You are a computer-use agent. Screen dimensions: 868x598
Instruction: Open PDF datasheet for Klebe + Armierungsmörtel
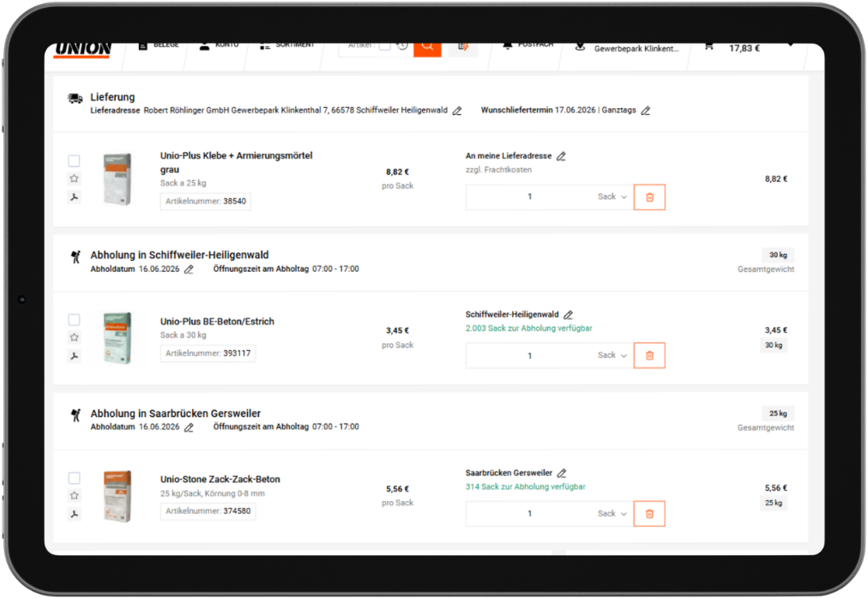click(74, 197)
